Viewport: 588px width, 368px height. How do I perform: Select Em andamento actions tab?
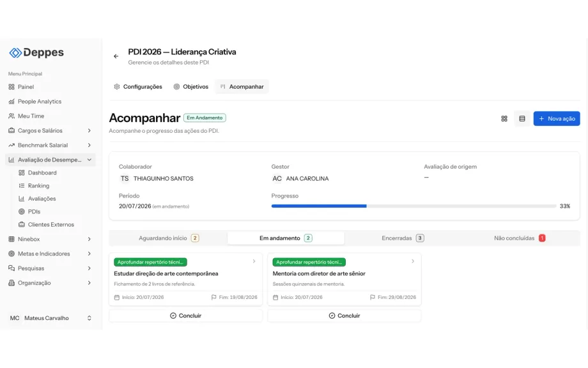[286, 238]
